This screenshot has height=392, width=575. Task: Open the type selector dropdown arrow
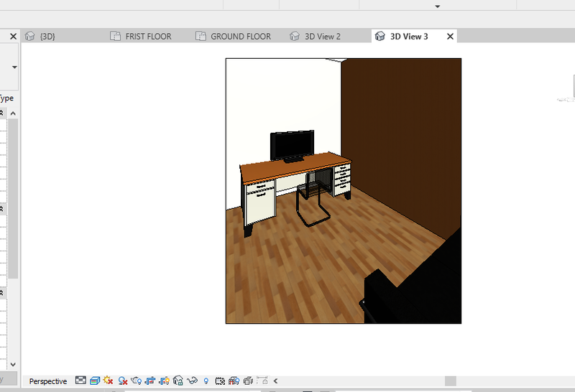point(14,67)
